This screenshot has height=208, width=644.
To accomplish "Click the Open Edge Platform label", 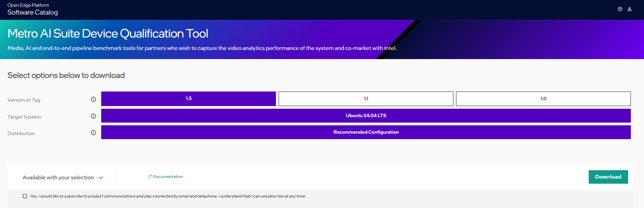I will coord(28,5).
